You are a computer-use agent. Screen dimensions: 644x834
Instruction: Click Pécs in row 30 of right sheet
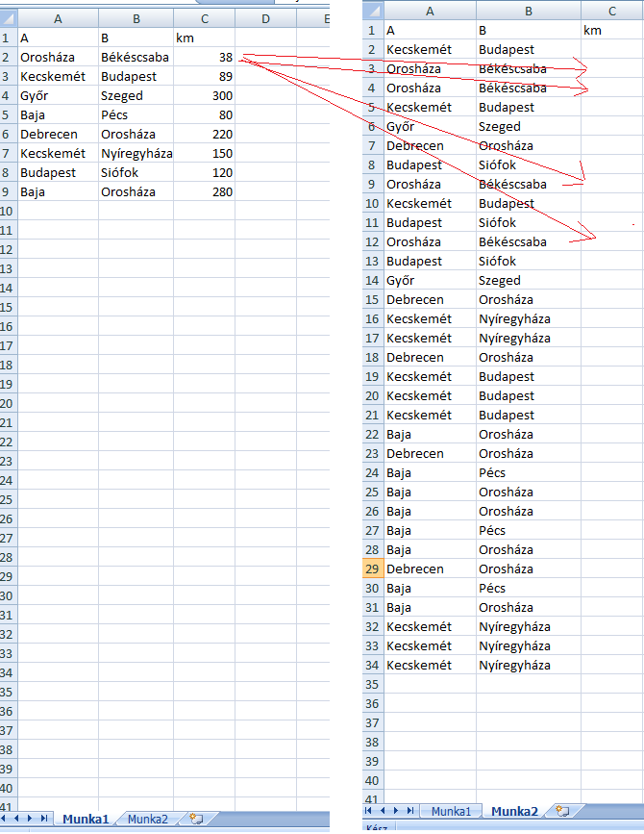point(528,588)
